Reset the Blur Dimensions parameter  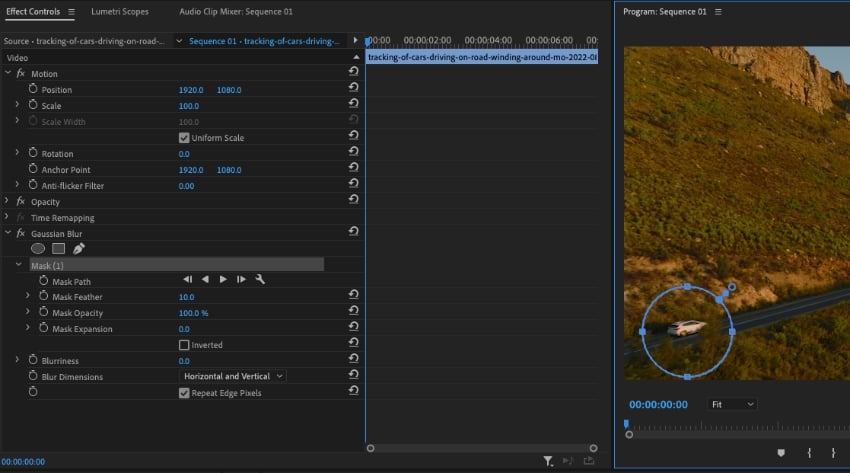pyautogui.click(x=353, y=374)
